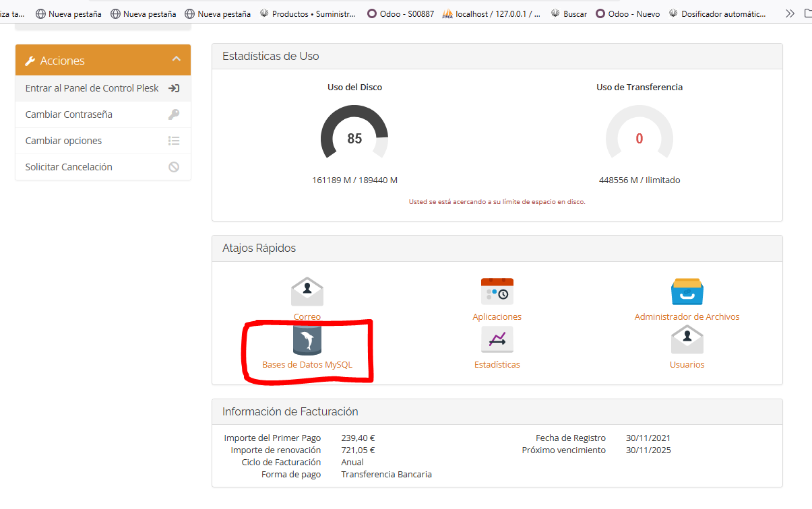Open the Correo envelope icon
Image resolution: width=812 pixels, height=509 pixels.
pyautogui.click(x=307, y=292)
